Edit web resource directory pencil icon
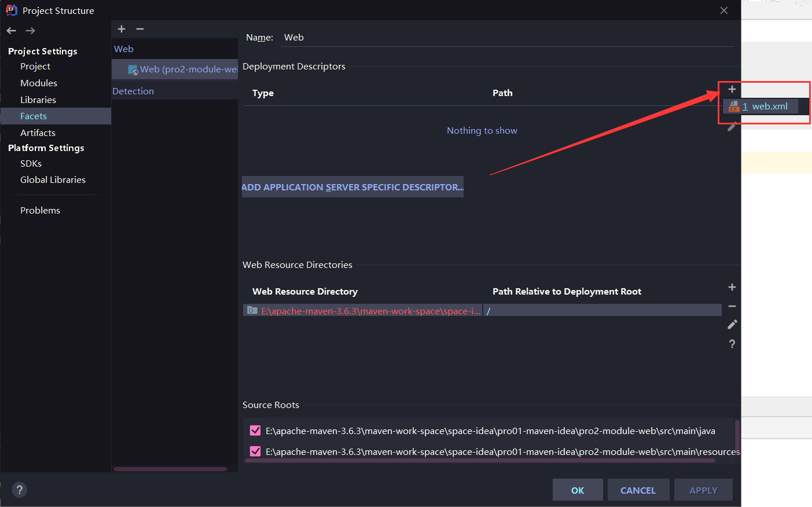 pos(732,325)
